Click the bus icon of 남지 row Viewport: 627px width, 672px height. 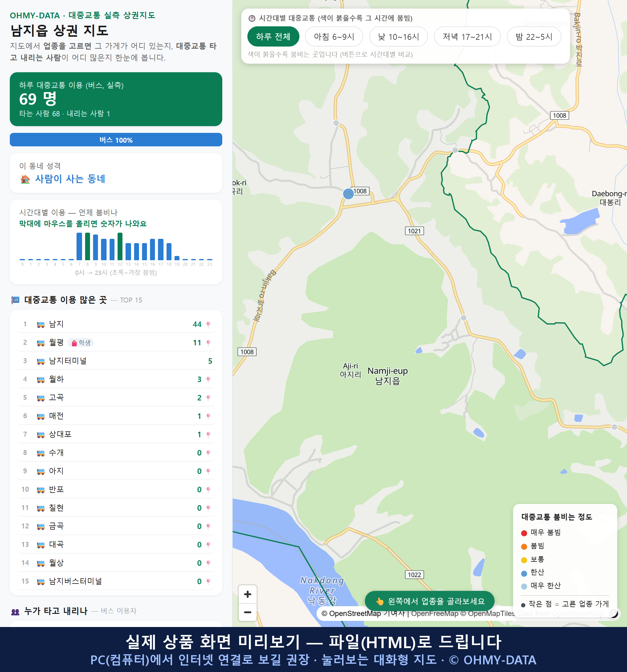tap(40, 325)
